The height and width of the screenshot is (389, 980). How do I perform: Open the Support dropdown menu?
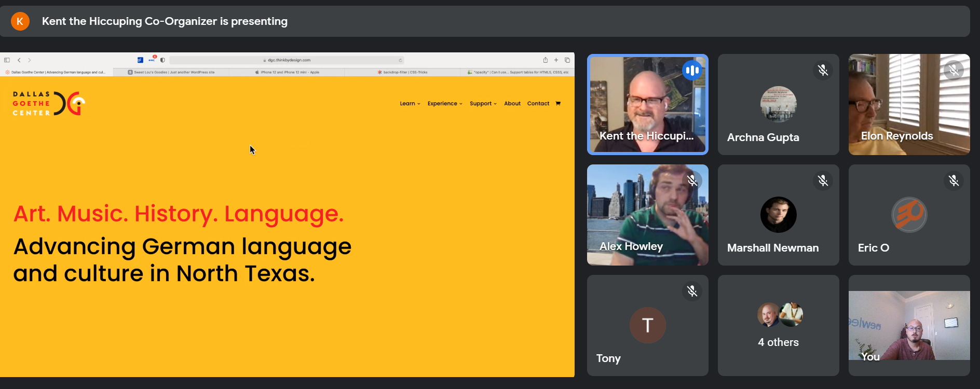(483, 104)
